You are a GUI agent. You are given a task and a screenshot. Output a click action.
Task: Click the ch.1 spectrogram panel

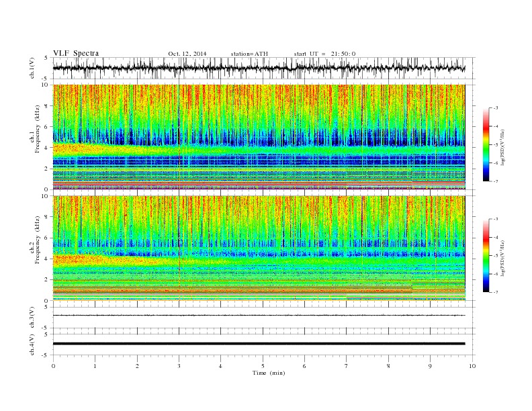(259, 137)
